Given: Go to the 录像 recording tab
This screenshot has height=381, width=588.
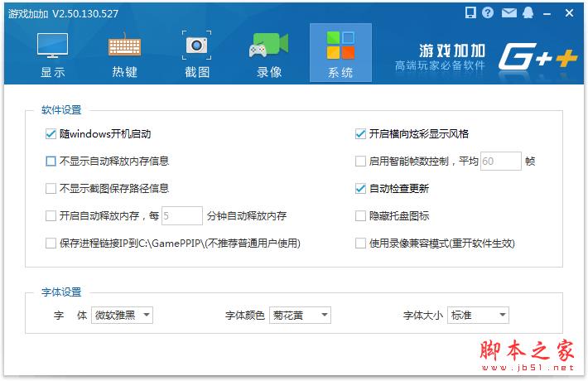Looking at the screenshot, I should click(269, 55).
